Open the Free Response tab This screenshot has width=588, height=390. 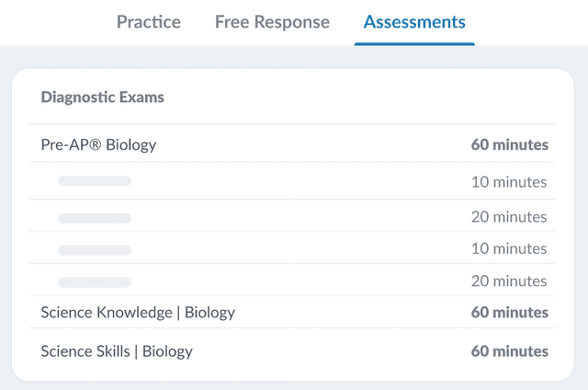point(272,22)
